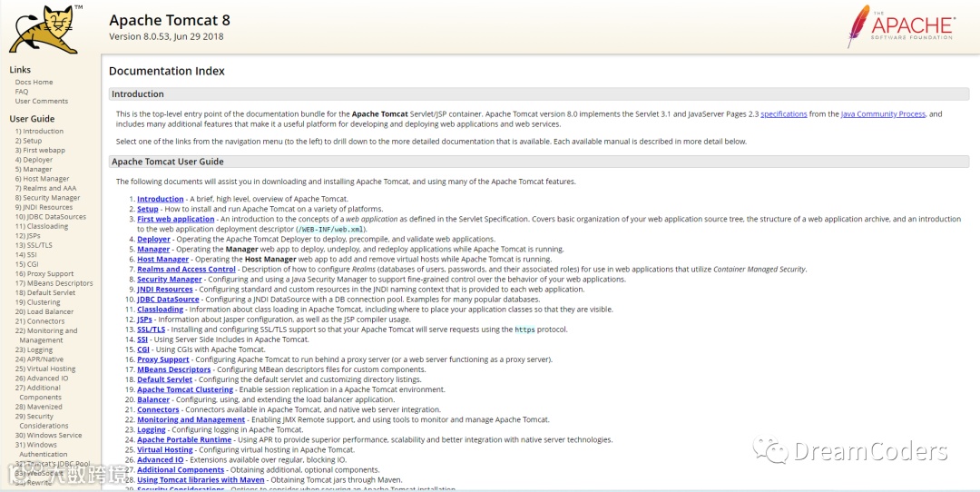
Task: Open the Host Manager guide link
Action: tap(163, 259)
